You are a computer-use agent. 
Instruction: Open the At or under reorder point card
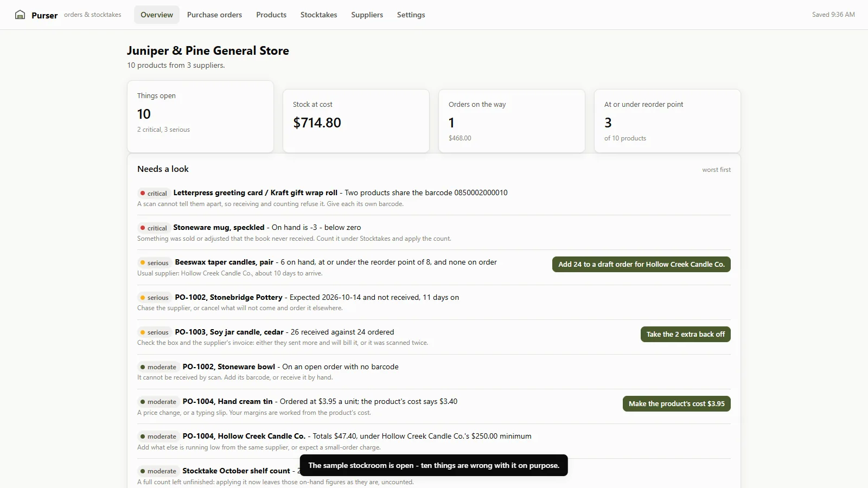pos(667,121)
